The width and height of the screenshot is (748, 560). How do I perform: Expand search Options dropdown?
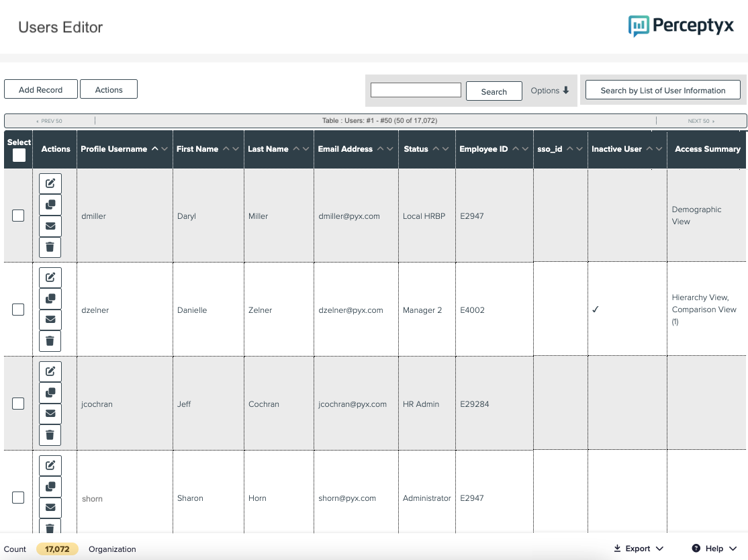click(549, 91)
